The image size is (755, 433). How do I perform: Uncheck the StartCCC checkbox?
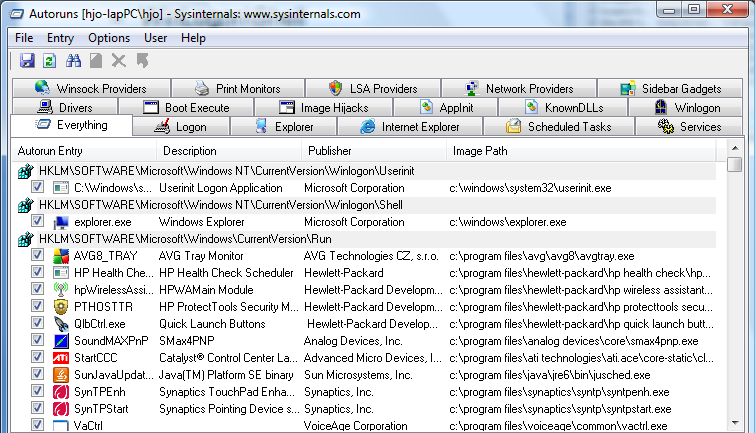point(37,357)
